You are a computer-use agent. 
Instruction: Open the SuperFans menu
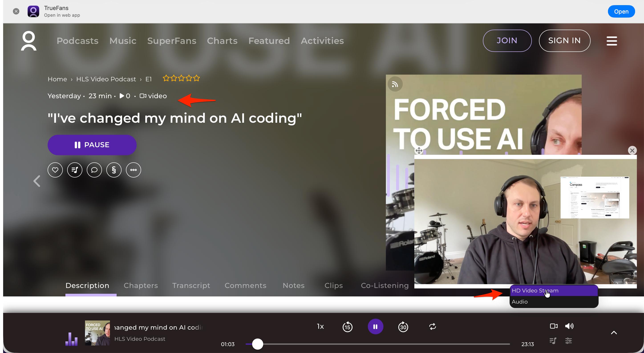coord(172,41)
